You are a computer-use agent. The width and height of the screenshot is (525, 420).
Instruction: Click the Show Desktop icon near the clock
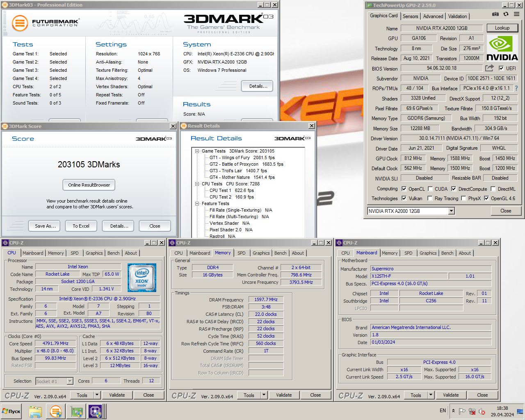tap(520, 411)
